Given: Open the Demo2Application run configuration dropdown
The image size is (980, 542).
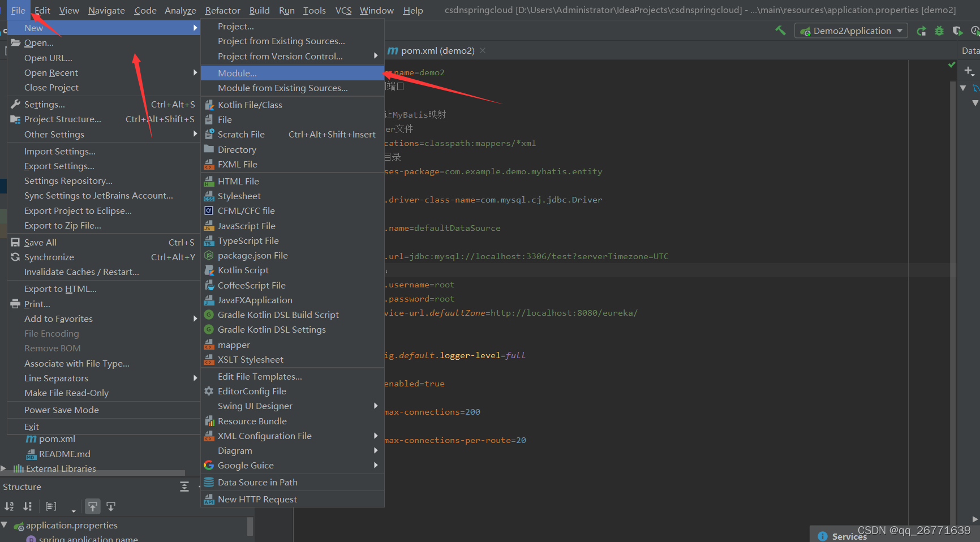Looking at the screenshot, I should pos(851,31).
